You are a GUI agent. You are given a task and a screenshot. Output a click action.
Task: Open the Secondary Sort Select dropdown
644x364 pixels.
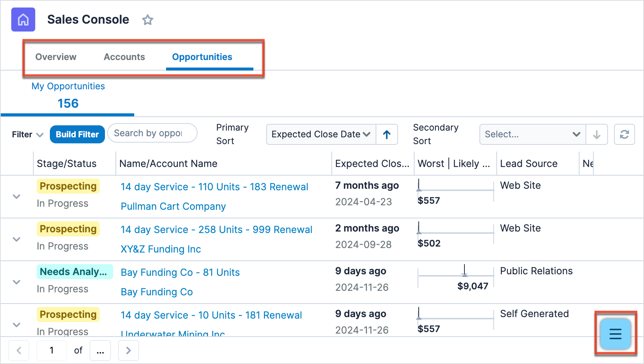click(x=532, y=134)
